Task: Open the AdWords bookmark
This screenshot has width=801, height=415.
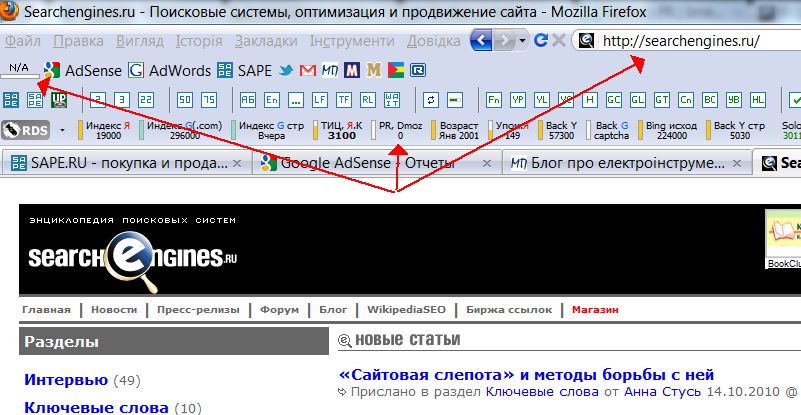Action: 169,71
